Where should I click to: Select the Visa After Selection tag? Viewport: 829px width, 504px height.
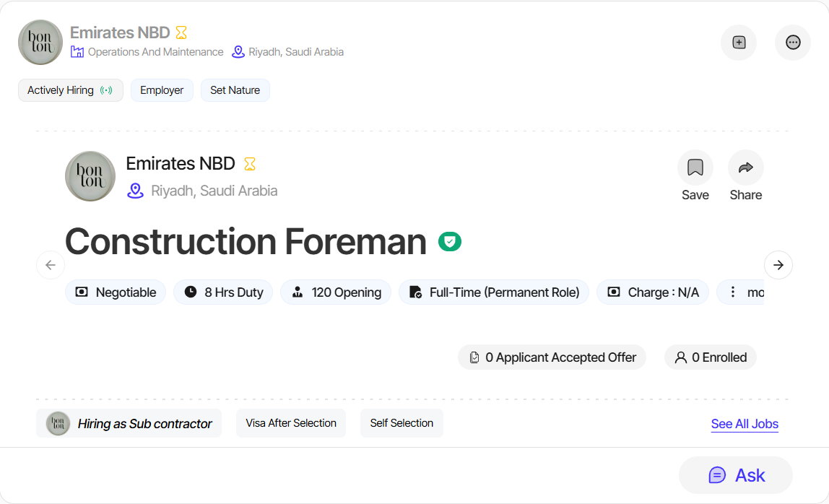(291, 423)
